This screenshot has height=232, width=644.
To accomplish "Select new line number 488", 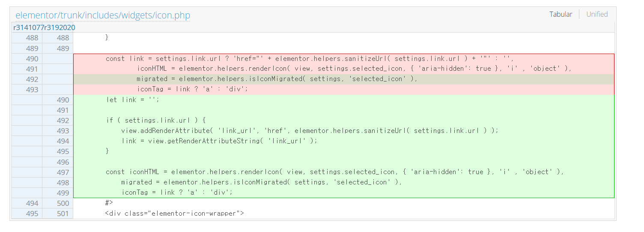I will 58,38.
